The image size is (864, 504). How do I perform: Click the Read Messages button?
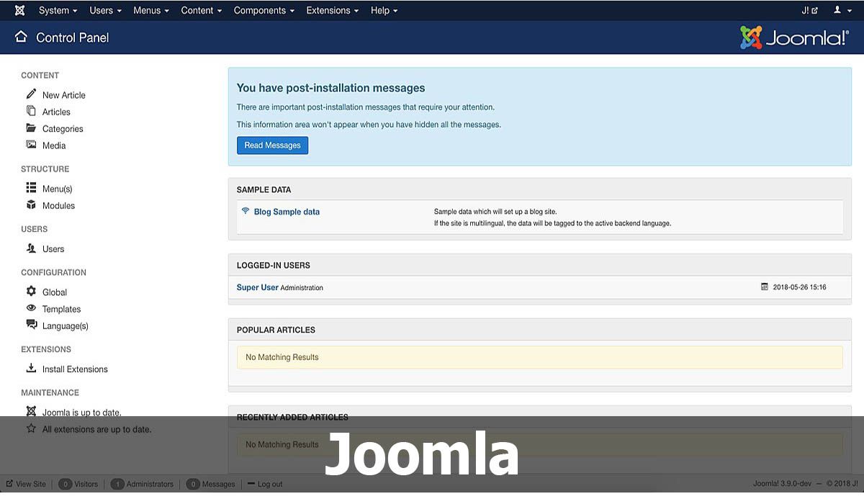pyautogui.click(x=272, y=145)
